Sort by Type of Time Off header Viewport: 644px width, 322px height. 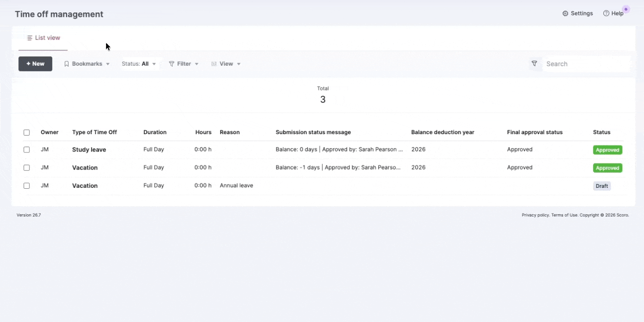point(94,132)
